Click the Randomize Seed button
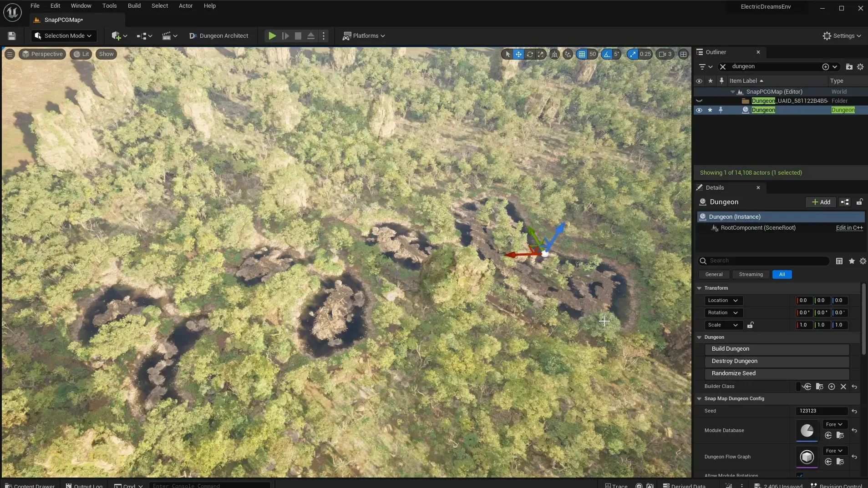Viewport: 868px width, 488px height. pyautogui.click(x=777, y=374)
